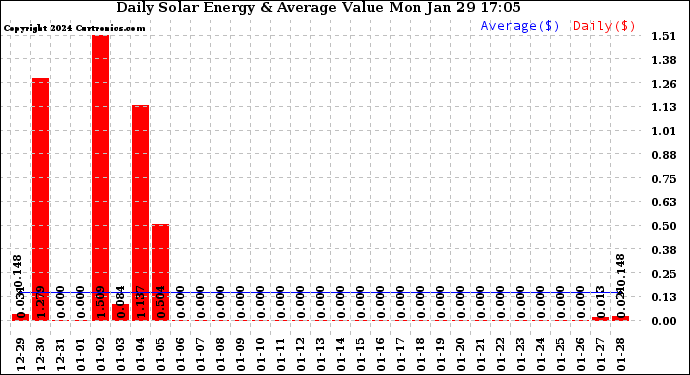Select the x-axis date label '01-03'
Image resolution: width=690 pixels, height=375 pixels.
click(121, 354)
